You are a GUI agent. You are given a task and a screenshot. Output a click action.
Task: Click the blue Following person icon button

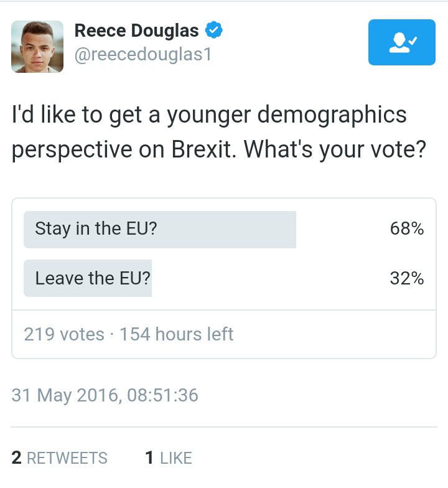[x=401, y=42]
